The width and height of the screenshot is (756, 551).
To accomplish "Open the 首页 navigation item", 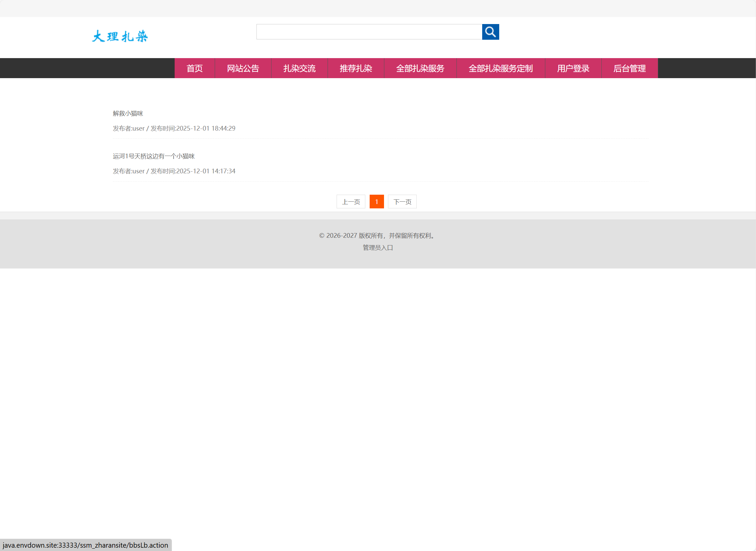I will click(194, 68).
